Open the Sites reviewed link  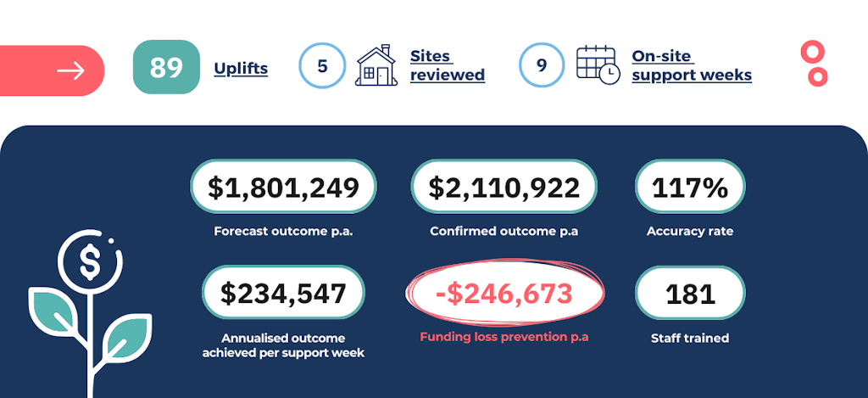447,66
